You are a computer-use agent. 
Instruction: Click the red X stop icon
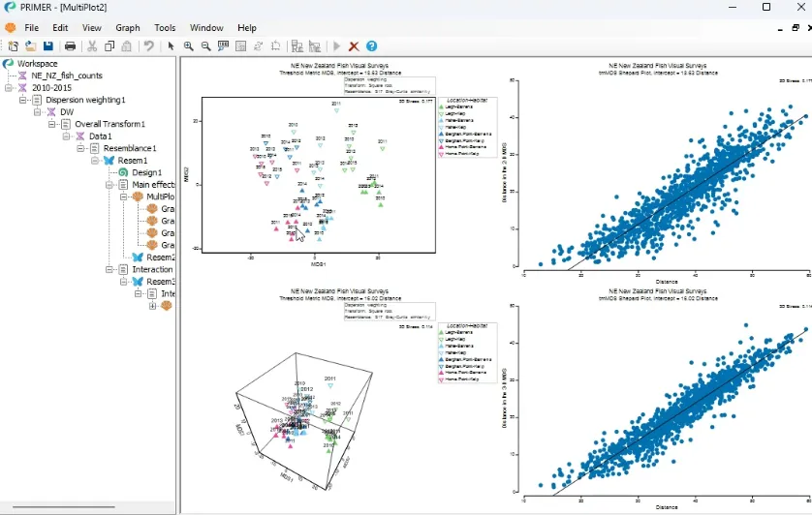(x=354, y=46)
